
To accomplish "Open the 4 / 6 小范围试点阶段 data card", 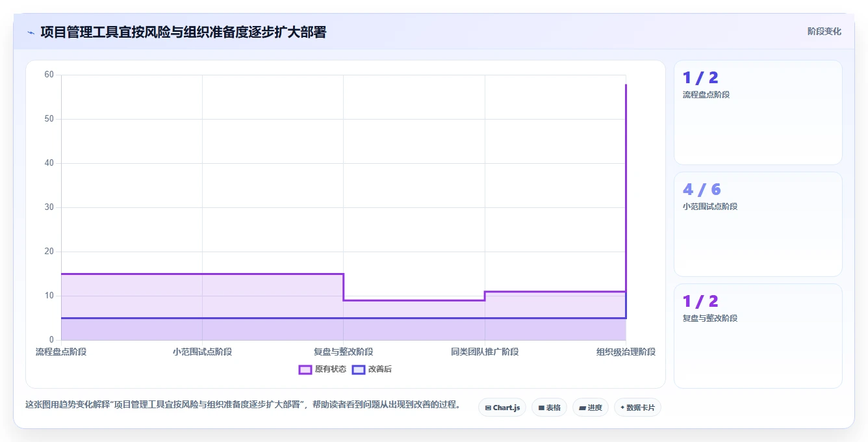I will [x=758, y=224].
